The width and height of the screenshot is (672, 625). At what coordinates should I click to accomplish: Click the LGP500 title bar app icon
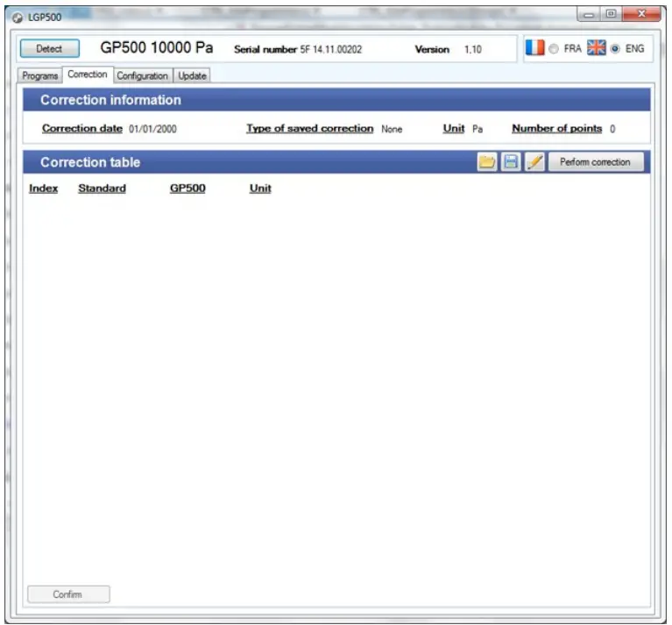(x=18, y=18)
